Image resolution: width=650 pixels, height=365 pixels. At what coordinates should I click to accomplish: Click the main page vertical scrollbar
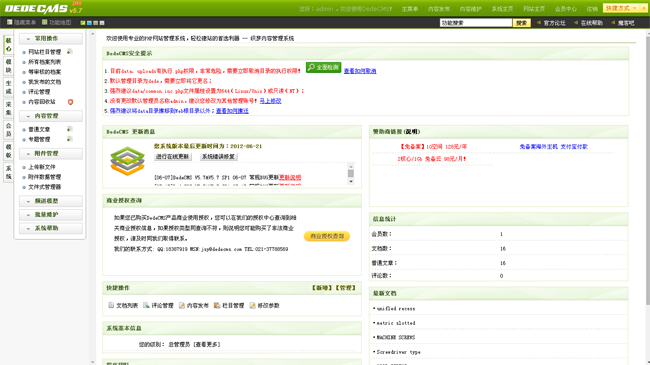click(x=647, y=170)
